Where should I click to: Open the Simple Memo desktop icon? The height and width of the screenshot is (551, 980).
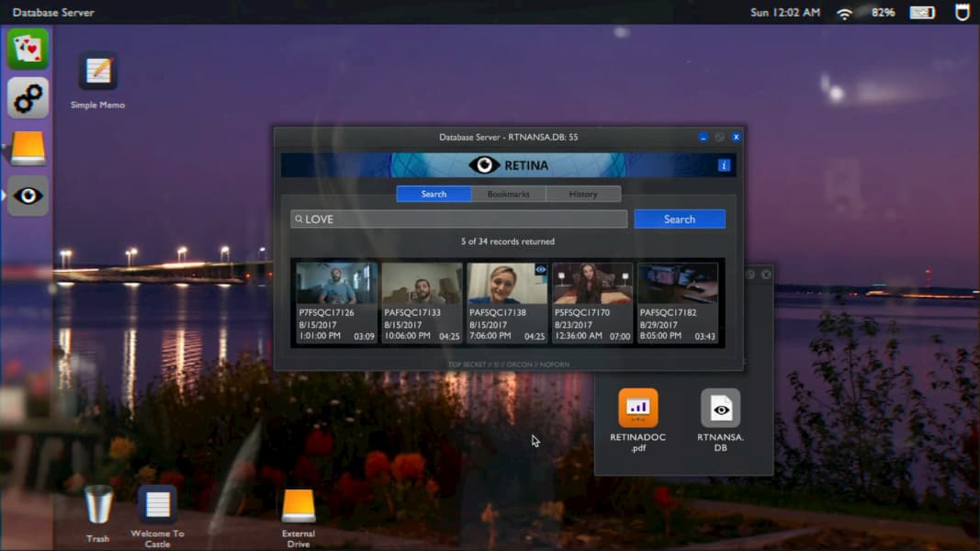click(x=97, y=81)
